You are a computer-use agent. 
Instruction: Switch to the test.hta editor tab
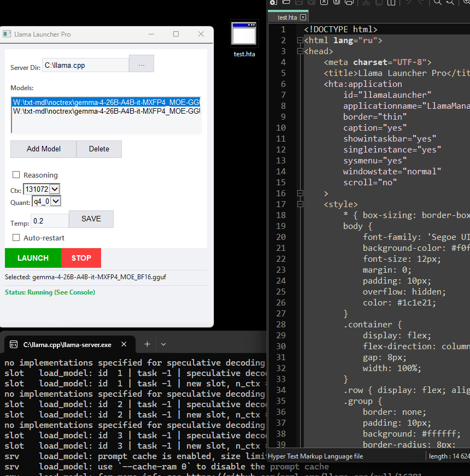287,17
